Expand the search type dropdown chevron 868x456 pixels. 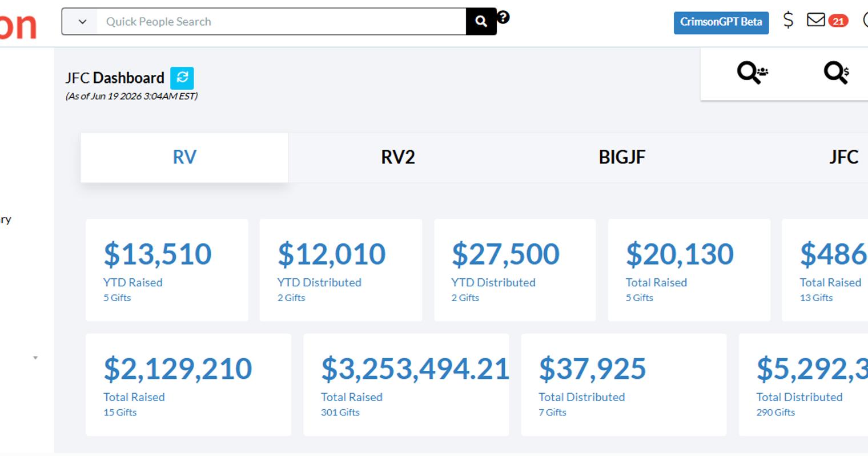82,22
